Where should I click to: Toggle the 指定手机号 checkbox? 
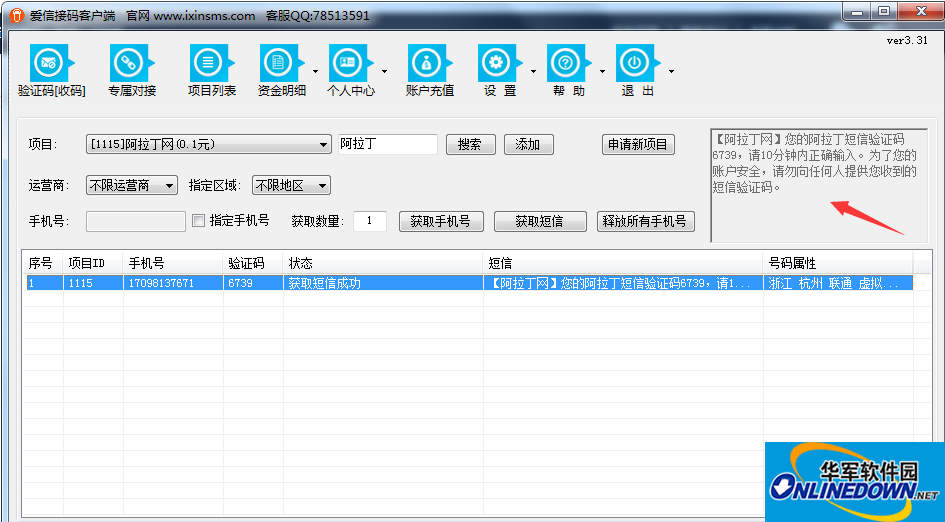point(198,221)
